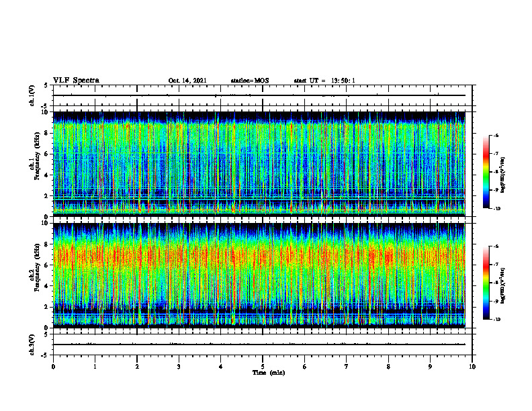The width and height of the screenshot is (532, 411).
Task: Click the ch.1 spectrogram panel
Action: (x=259, y=164)
